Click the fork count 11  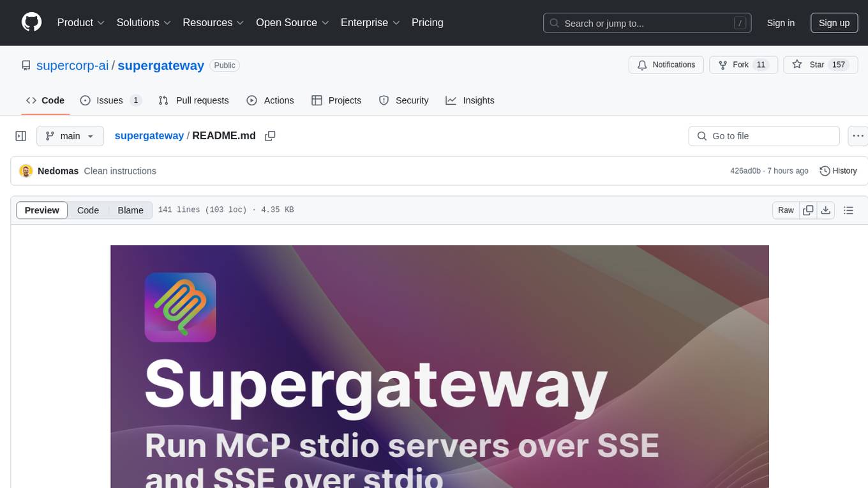coord(761,65)
